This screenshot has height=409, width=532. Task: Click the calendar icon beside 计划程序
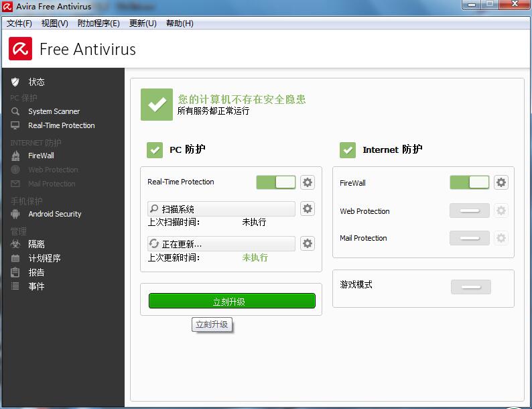[x=15, y=258]
